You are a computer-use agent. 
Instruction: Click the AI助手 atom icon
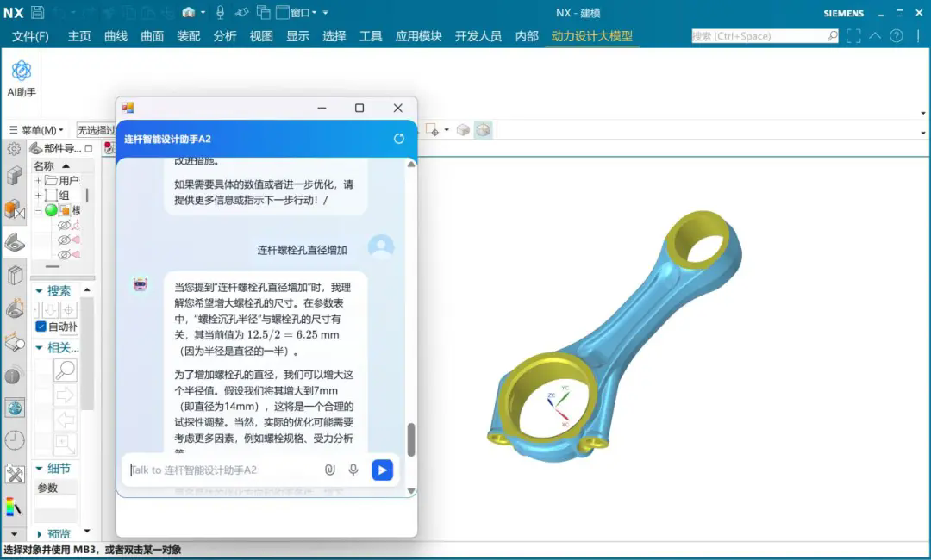[22, 72]
